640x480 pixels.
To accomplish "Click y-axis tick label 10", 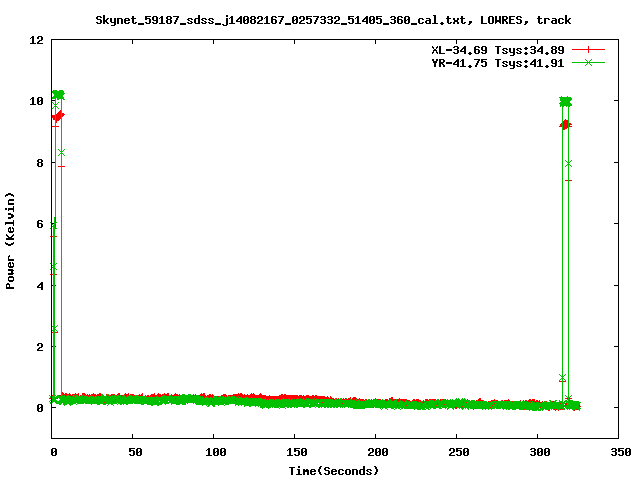I will tap(36, 101).
